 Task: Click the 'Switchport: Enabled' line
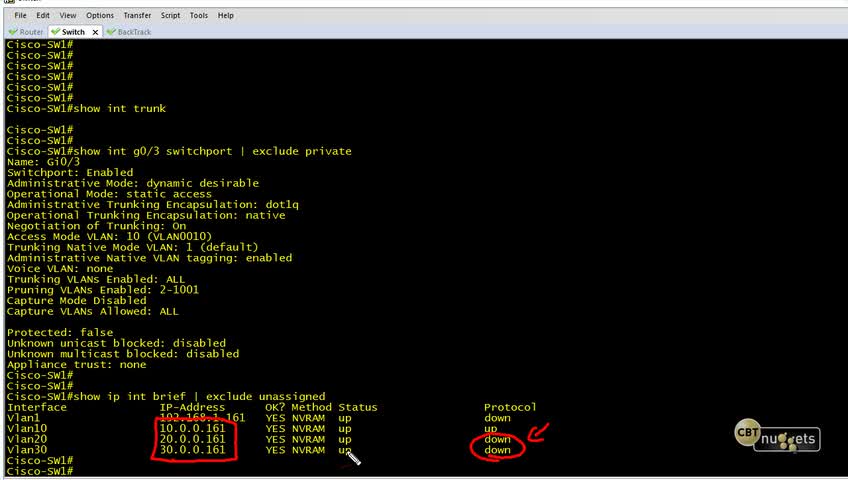pos(70,172)
